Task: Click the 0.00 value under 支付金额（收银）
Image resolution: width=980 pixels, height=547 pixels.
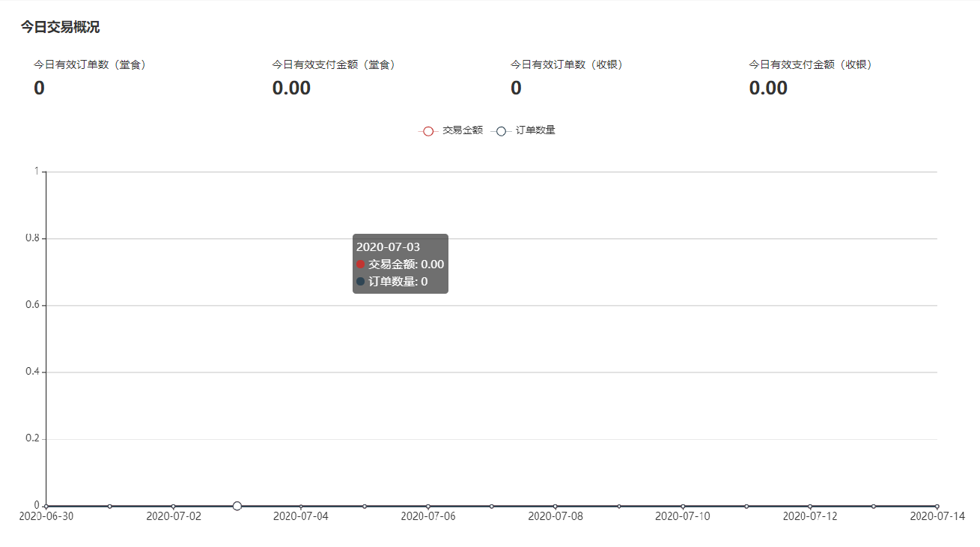Action: pos(768,88)
